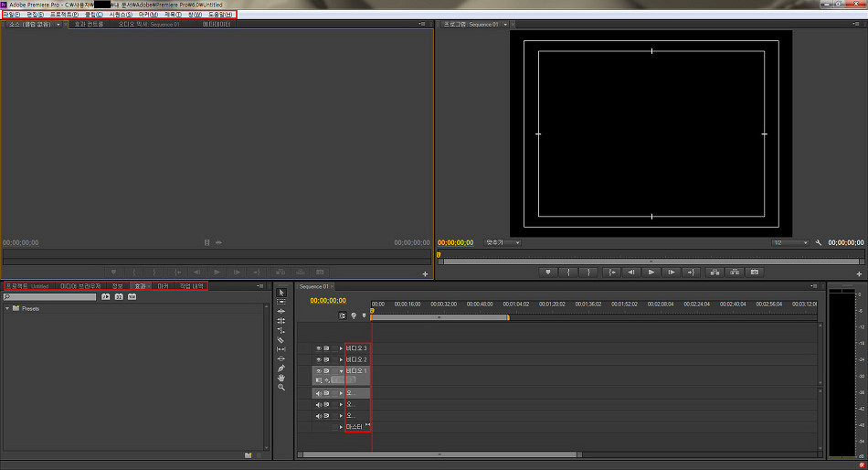Hide the 비디오 3 track with eye icon
This screenshot has width=868, height=470.
point(319,348)
